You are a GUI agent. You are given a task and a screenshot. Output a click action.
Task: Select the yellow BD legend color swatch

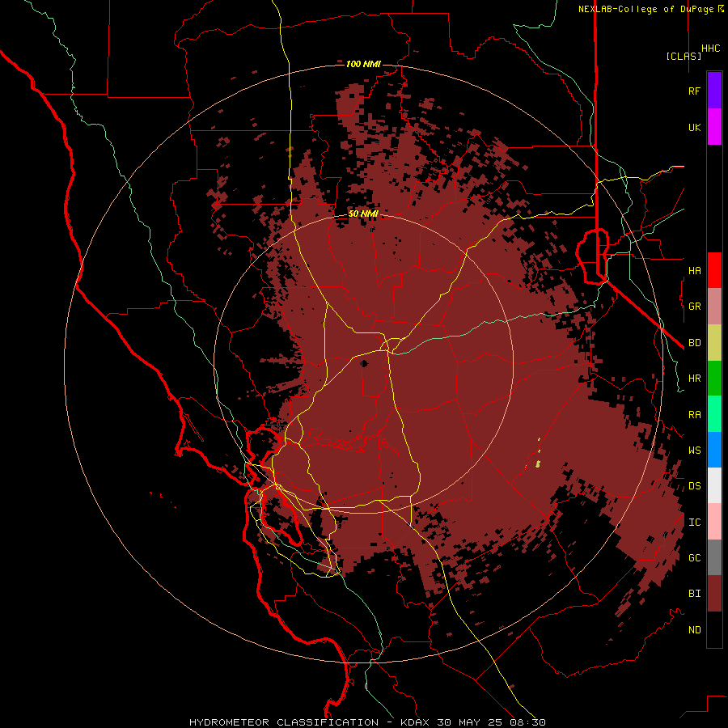(x=714, y=343)
